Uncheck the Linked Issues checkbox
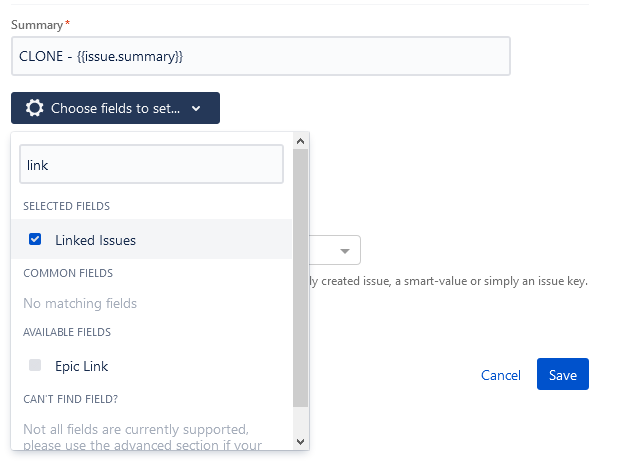Screen dimensions: 619x473 (36, 240)
